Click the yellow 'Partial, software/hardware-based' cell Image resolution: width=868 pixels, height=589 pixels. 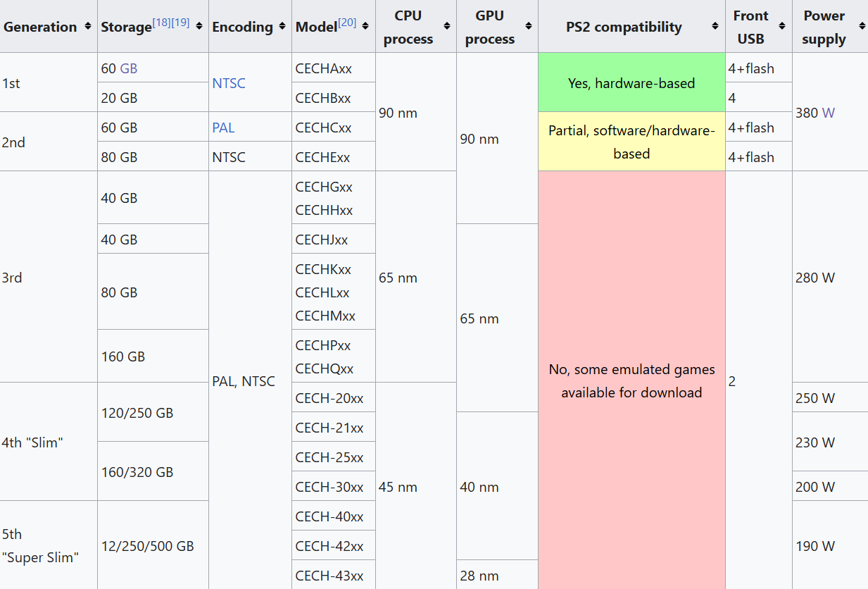click(x=631, y=142)
